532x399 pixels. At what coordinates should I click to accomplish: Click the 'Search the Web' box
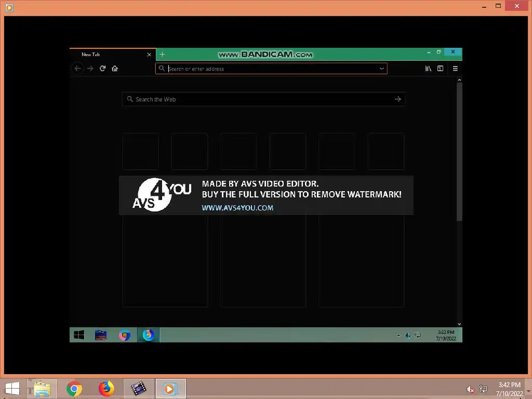(x=263, y=99)
